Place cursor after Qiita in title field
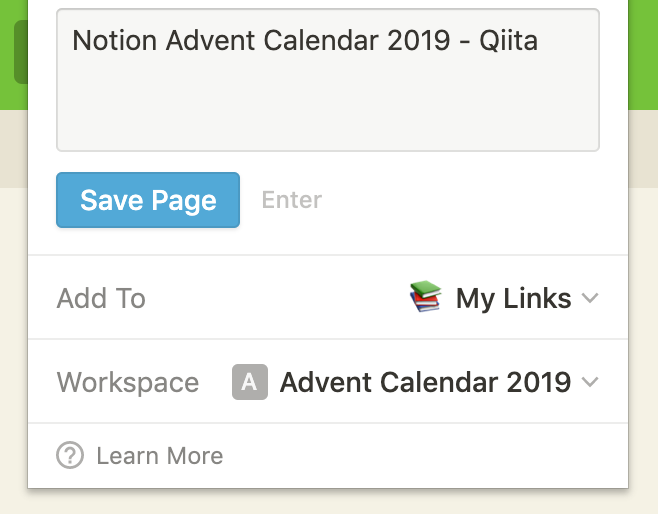The image size is (658, 518). point(539,41)
